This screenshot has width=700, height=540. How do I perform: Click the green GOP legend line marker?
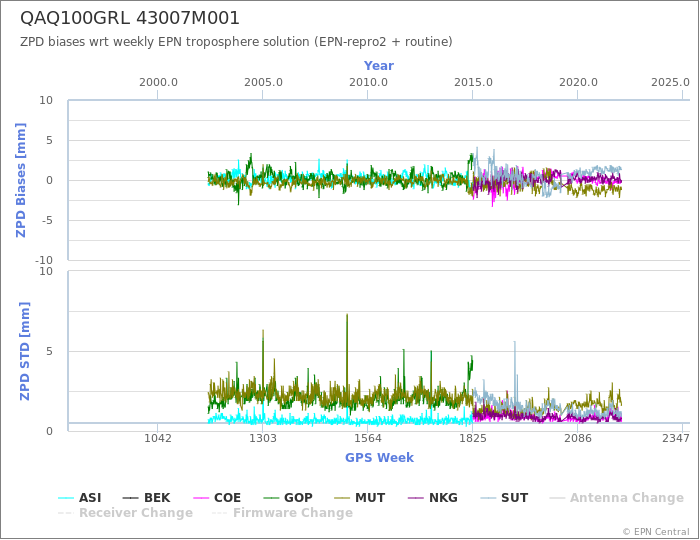[x=271, y=498]
